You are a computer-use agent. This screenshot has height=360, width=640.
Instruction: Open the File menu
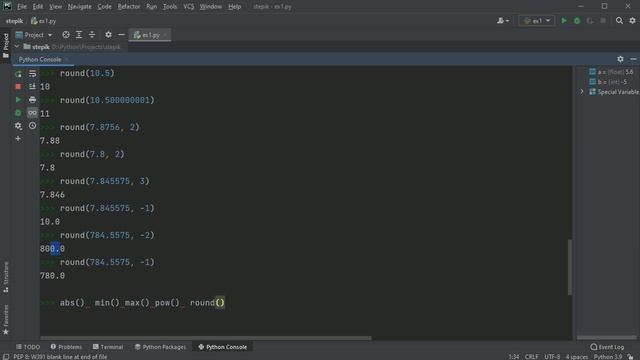pos(22,7)
